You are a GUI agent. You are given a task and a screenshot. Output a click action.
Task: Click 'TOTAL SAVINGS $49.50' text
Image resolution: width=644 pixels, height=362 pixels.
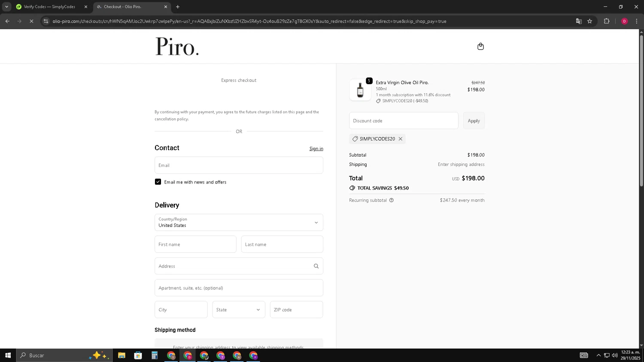tap(383, 188)
